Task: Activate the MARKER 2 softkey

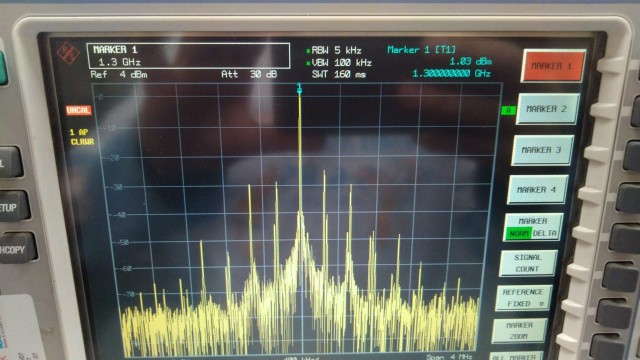Action: pos(547,109)
